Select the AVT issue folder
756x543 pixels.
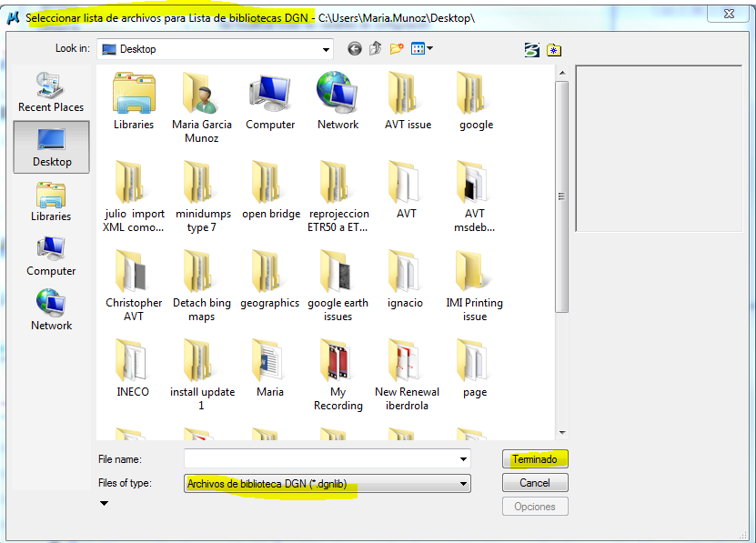[408, 101]
